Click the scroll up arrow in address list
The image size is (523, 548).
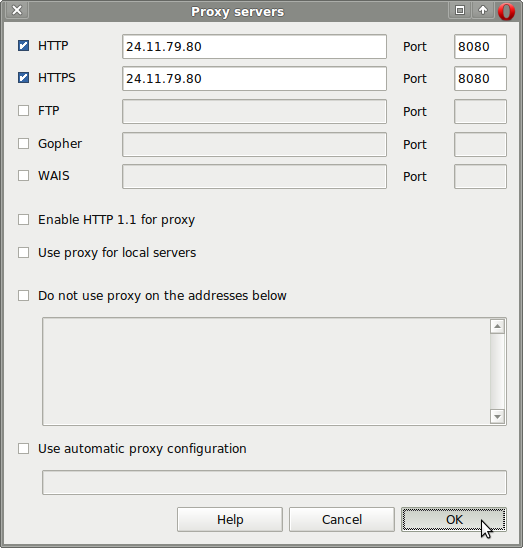pos(497,327)
